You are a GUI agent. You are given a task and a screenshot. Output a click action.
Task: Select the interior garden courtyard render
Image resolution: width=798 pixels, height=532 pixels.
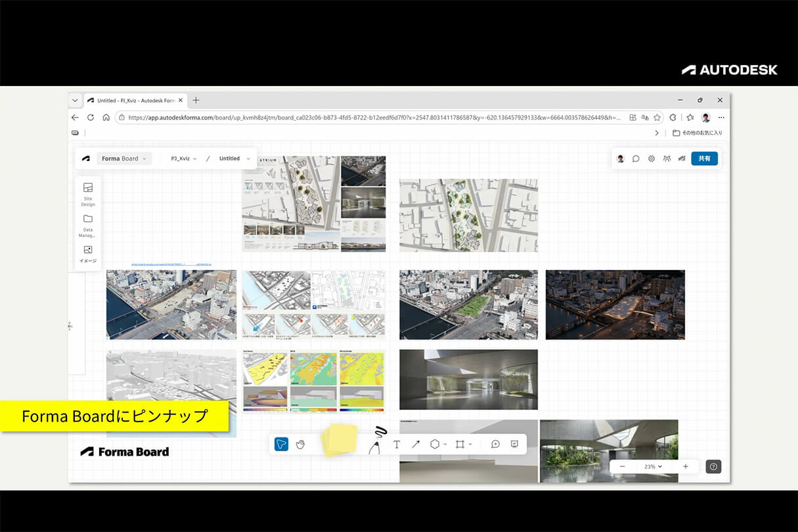pos(609,451)
